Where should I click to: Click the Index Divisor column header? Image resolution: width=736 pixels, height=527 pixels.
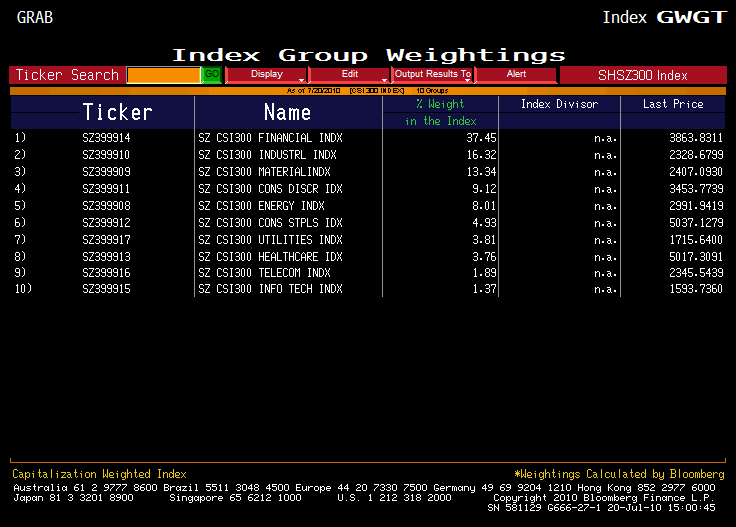[x=560, y=104]
